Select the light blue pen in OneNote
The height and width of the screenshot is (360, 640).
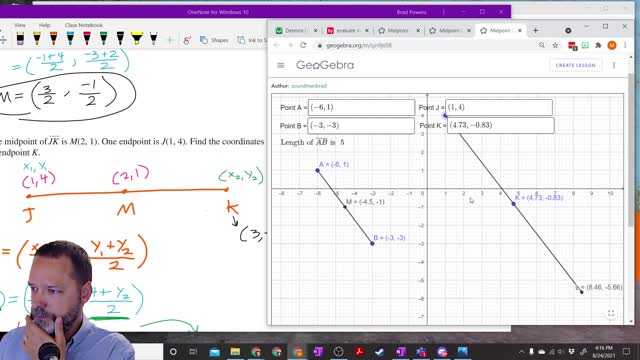tap(70, 39)
